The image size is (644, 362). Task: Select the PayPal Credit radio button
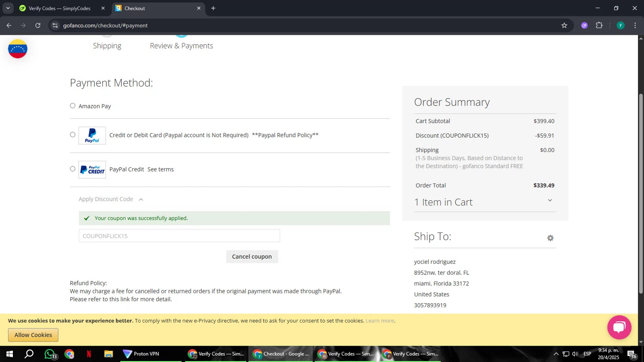[73, 169]
